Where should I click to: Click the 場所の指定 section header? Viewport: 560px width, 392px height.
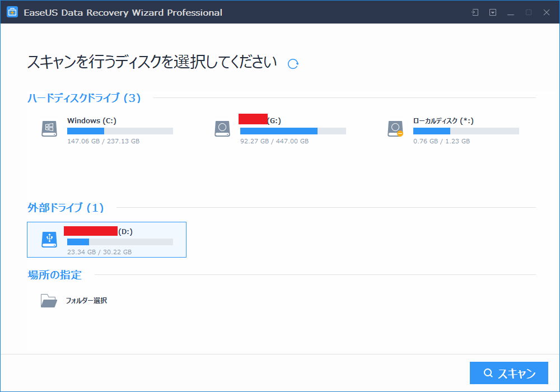pyautogui.click(x=55, y=274)
